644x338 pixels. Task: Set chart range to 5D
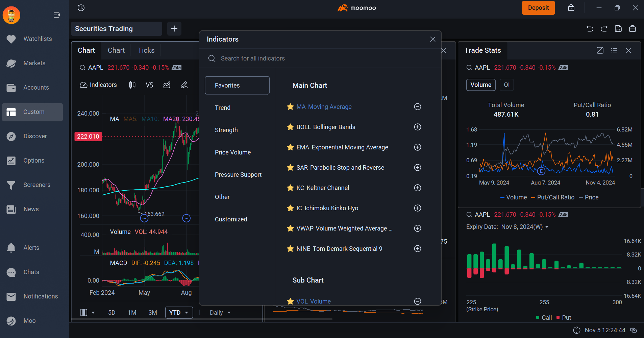pos(112,313)
